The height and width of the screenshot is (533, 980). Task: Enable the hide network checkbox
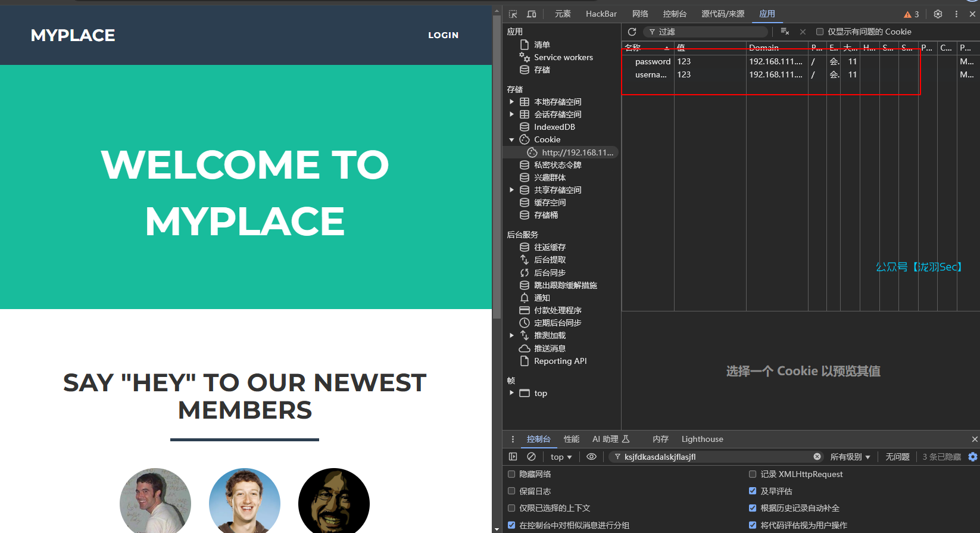[x=511, y=474]
